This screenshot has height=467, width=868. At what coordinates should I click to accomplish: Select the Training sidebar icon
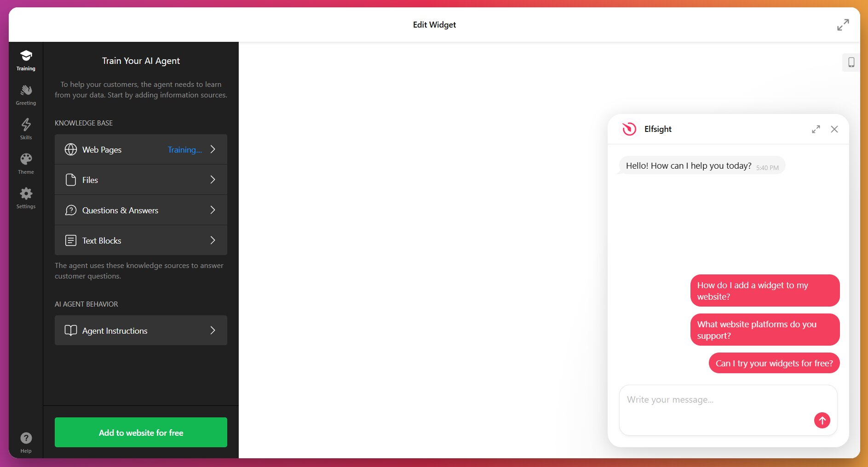(26, 60)
